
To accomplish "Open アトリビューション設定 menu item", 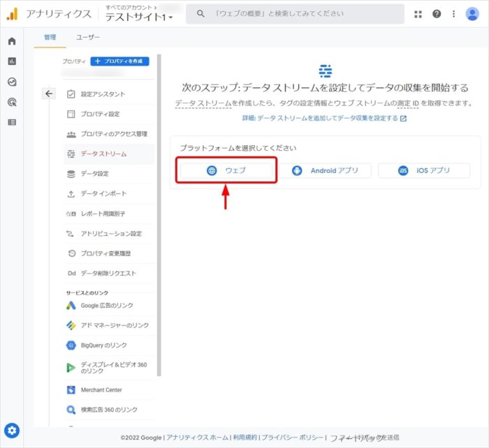I will click(x=108, y=234).
